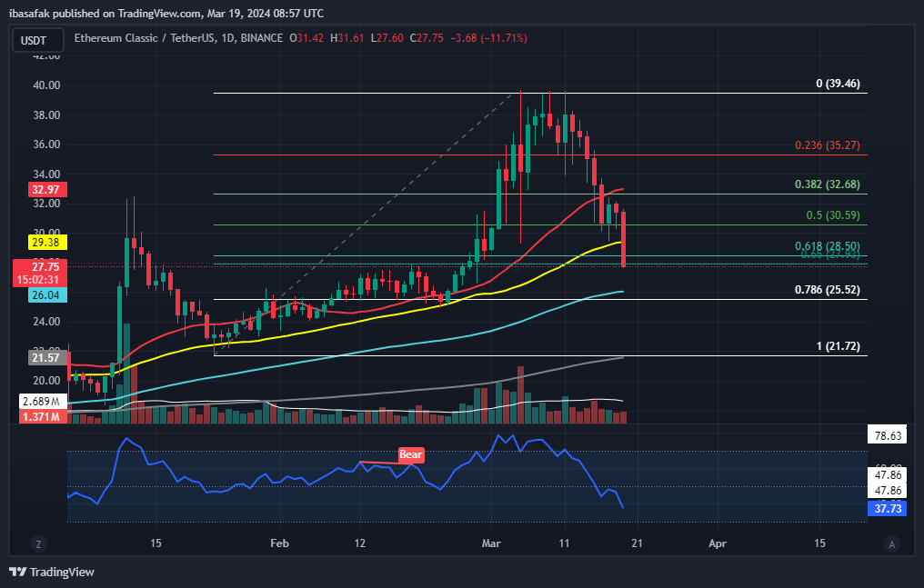Viewport: 924px width, 588px height.
Task: Click the 24.00 price axis label
Action: (x=46, y=322)
